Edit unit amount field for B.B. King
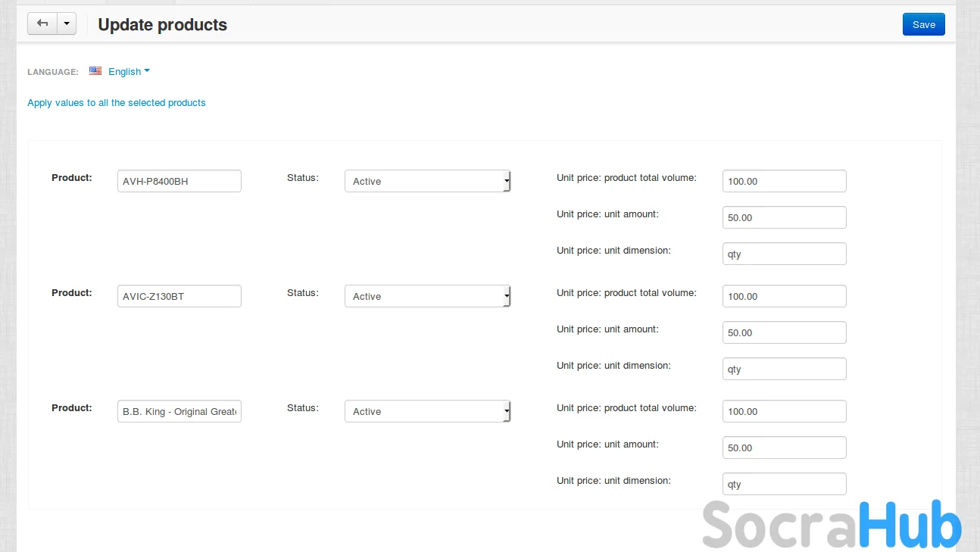Image resolution: width=980 pixels, height=552 pixels. pos(784,448)
